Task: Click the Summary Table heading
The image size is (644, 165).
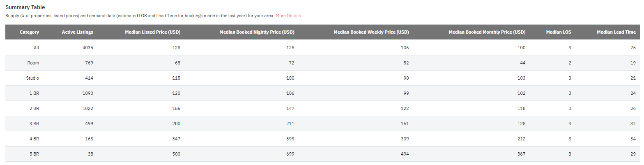Action: 25,7
